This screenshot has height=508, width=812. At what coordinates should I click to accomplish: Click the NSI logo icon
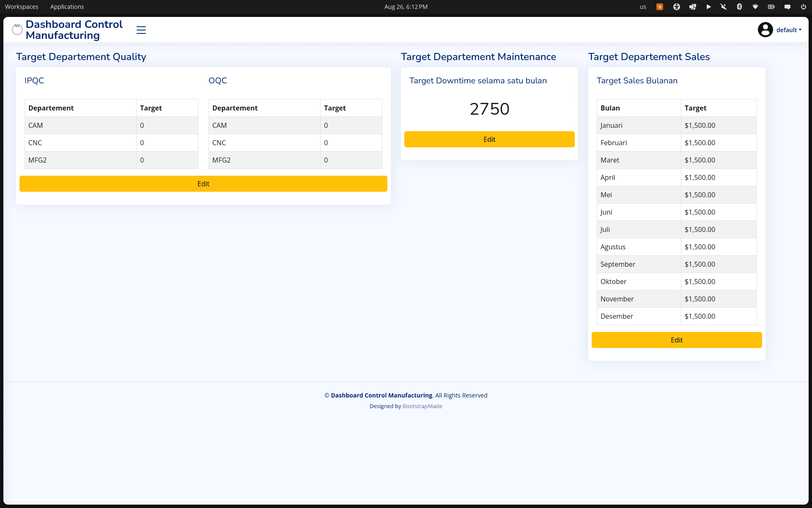click(x=17, y=30)
